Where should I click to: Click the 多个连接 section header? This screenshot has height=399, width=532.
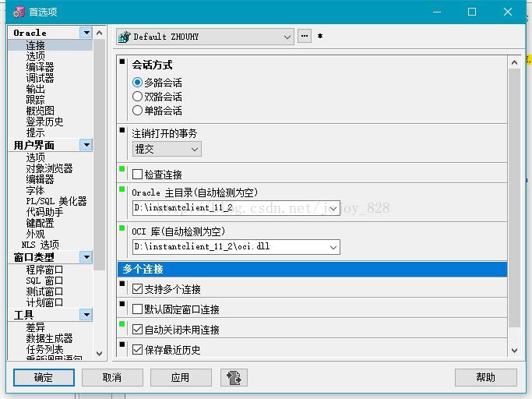pos(312,270)
